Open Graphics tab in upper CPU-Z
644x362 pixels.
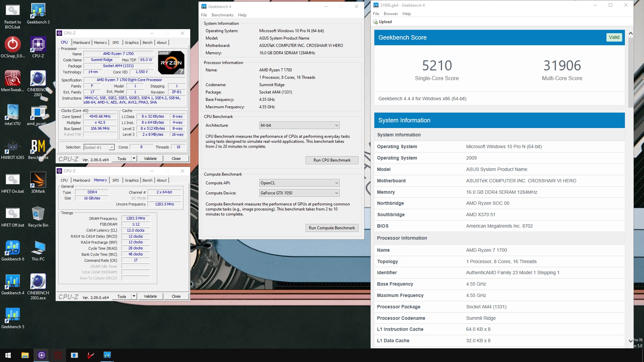(131, 43)
